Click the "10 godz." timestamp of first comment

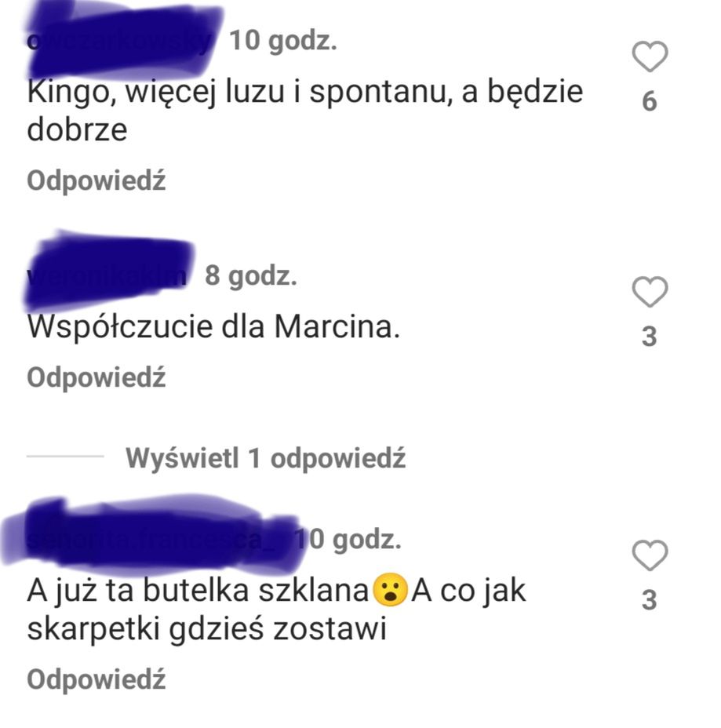pyautogui.click(x=282, y=40)
